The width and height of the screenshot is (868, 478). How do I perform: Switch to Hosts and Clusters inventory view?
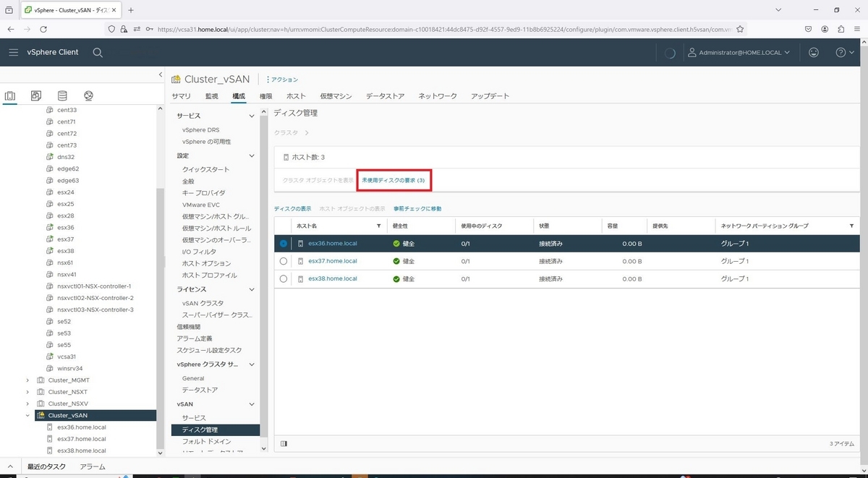(x=10, y=95)
